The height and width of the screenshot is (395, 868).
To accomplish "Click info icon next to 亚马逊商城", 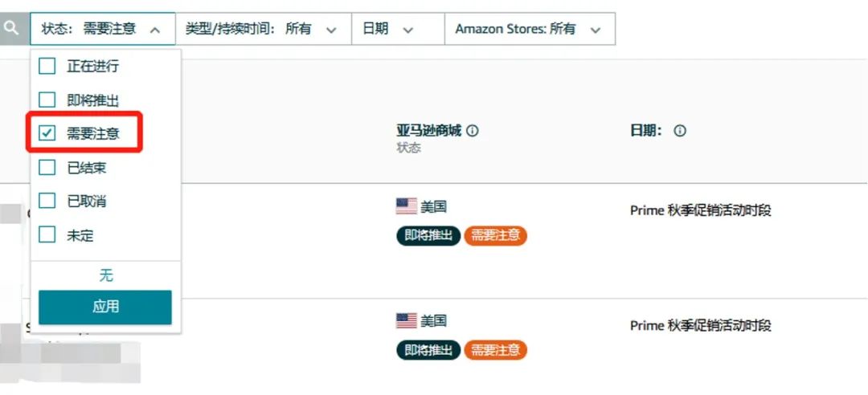I will (x=473, y=131).
